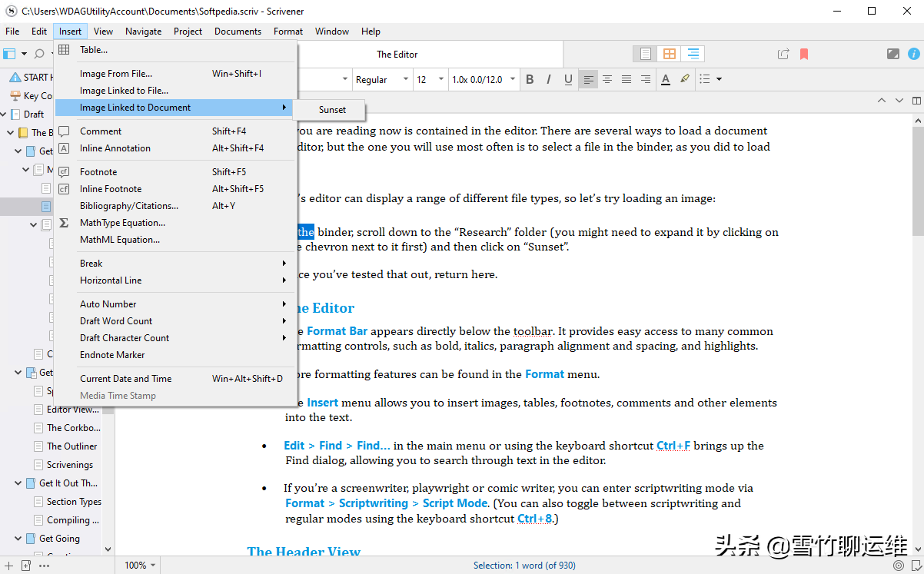This screenshot has width=924, height=574.
Task: Insert a Comment
Action: [176, 131]
